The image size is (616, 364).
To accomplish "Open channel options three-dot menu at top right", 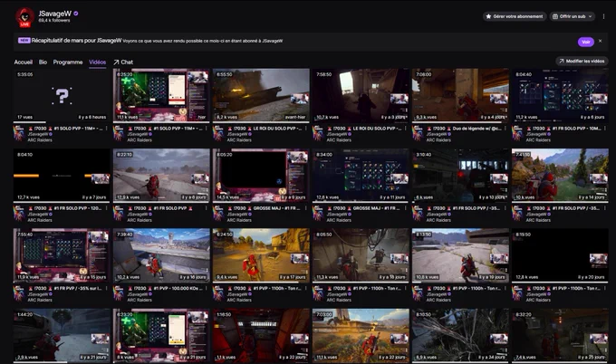I will pyautogui.click(x=604, y=16).
